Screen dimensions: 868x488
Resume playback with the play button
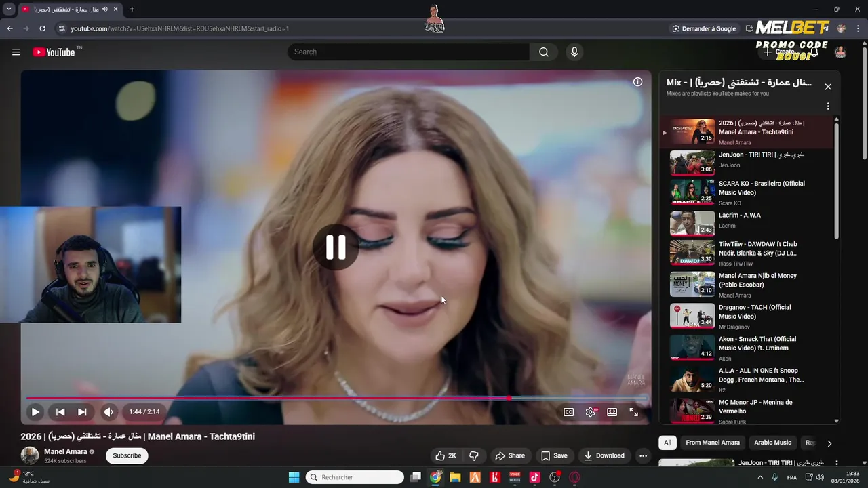(x=35, y=411)
